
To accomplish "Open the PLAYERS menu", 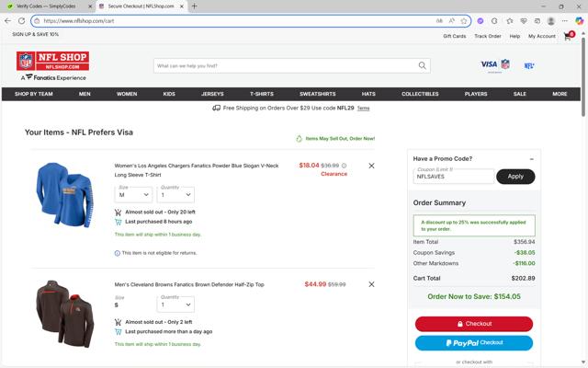I will point(476,94).
